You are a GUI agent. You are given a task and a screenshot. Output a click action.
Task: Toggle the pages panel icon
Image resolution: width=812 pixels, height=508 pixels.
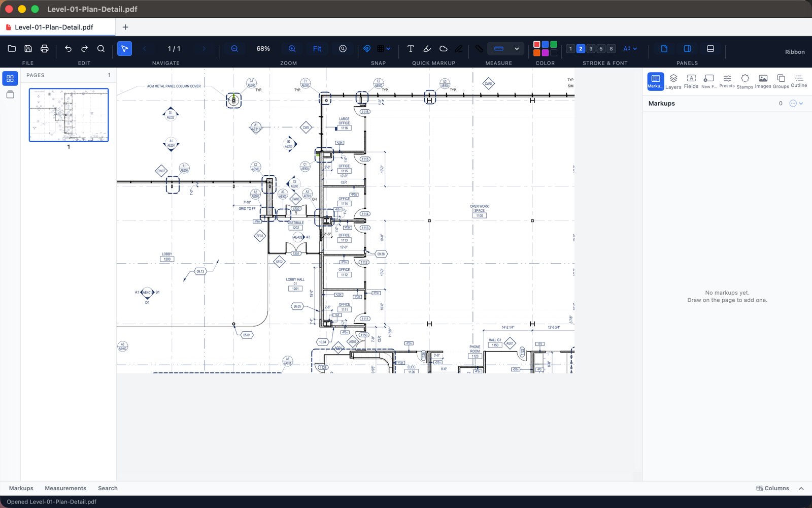point(664,49)
